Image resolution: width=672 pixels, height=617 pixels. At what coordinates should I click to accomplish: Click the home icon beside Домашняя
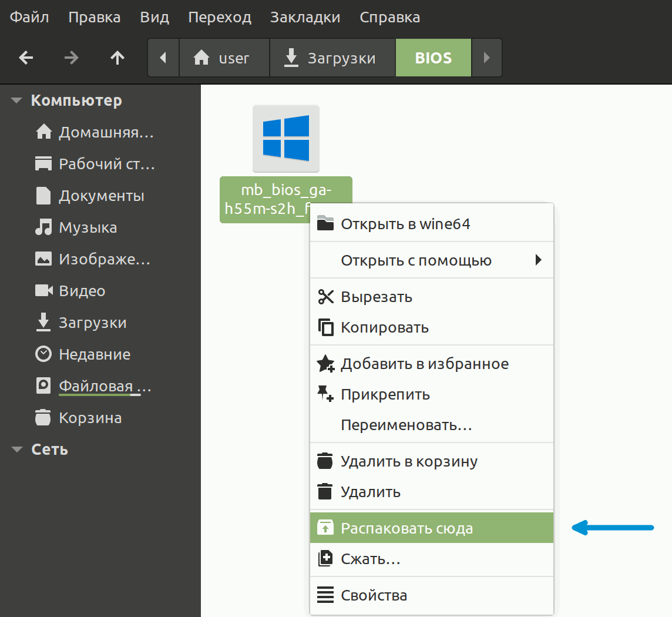(x=43, y=132)
